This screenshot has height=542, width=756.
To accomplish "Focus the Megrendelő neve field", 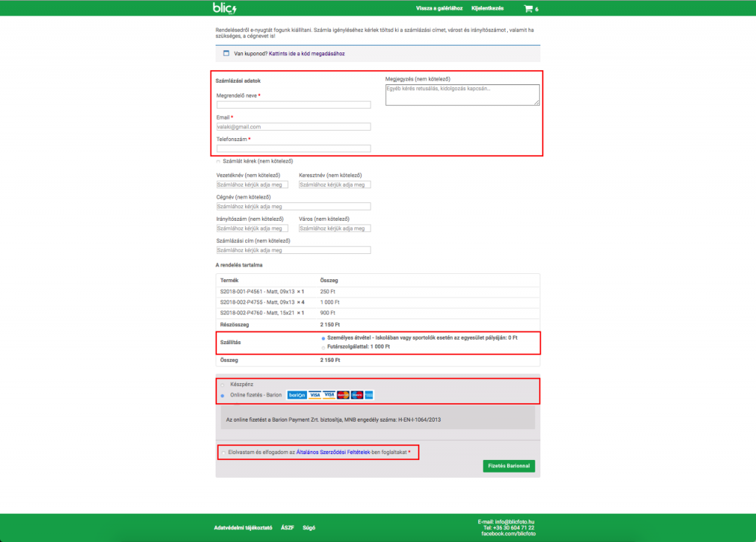I will [293, 105].
